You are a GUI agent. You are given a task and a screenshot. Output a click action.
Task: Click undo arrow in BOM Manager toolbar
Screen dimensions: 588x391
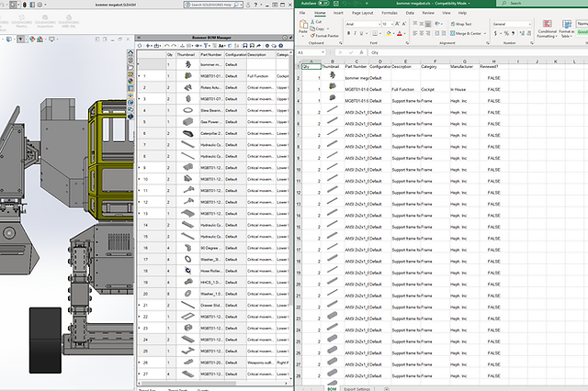pyautogui.click(x=167, y=46)
